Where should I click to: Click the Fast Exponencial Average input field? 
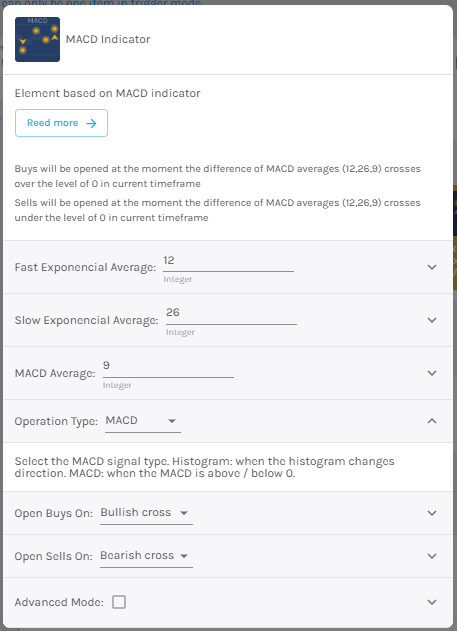(x=228, y=262)
